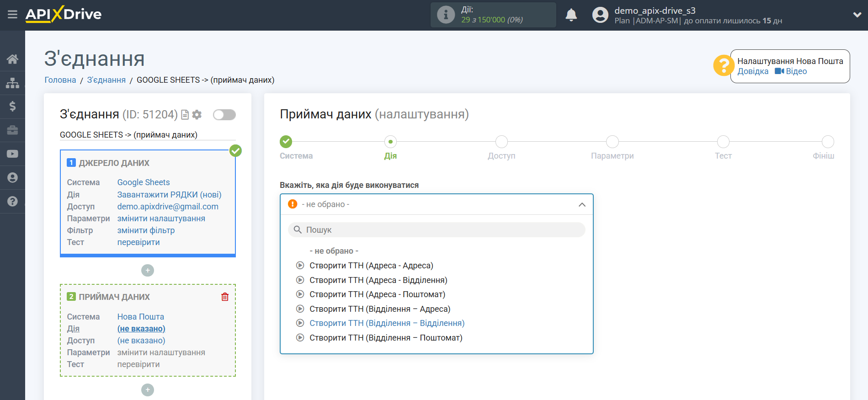
Task: Click the video camera icon near Відео
Action: click(x=779, y=71)
